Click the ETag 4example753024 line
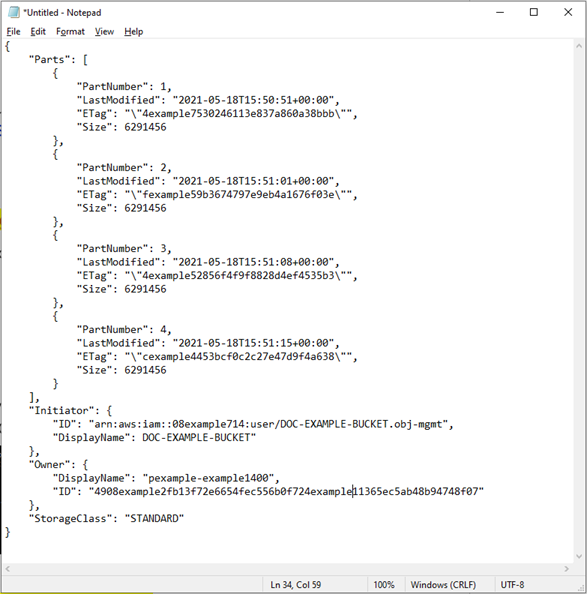587x594 pixels. pos(217,114)
